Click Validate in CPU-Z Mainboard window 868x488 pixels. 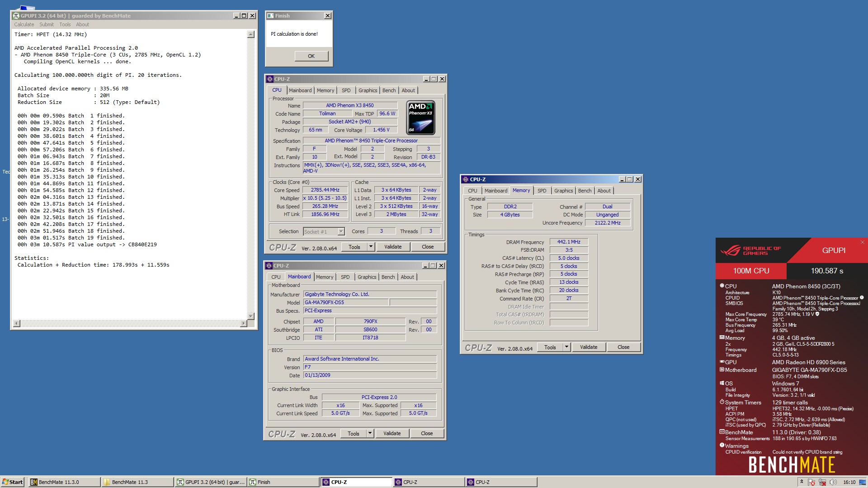[x=392, y=433]
